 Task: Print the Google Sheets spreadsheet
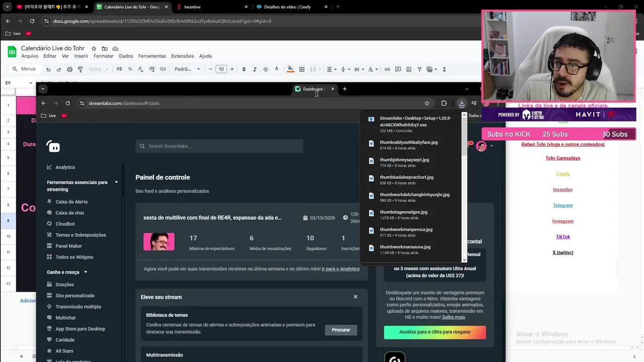coord(69,69)
